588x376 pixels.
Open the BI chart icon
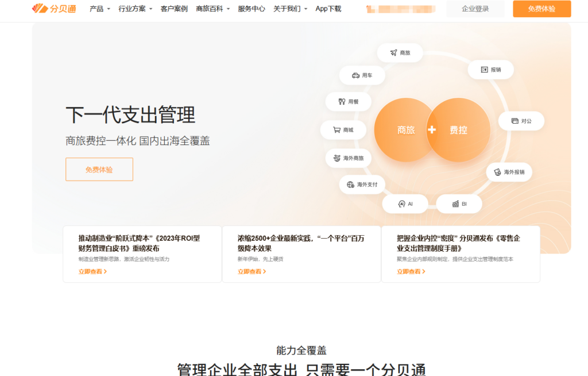tap(459, 204)
